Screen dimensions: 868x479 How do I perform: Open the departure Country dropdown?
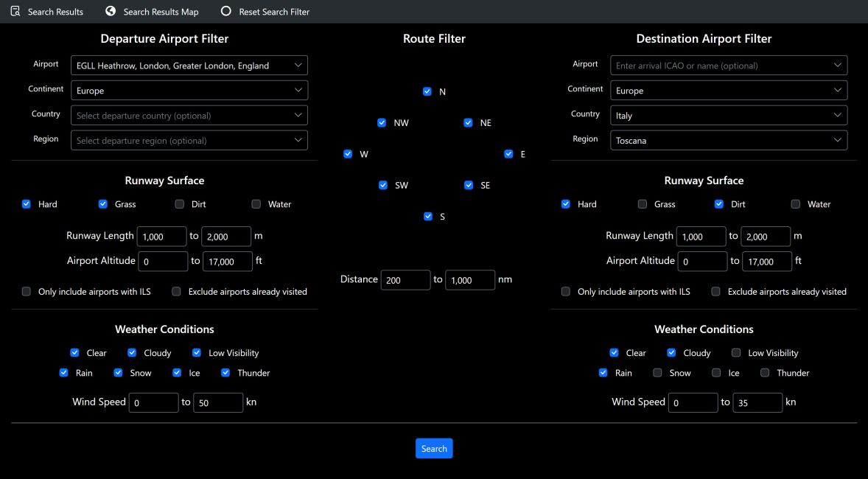coord(189,115)
